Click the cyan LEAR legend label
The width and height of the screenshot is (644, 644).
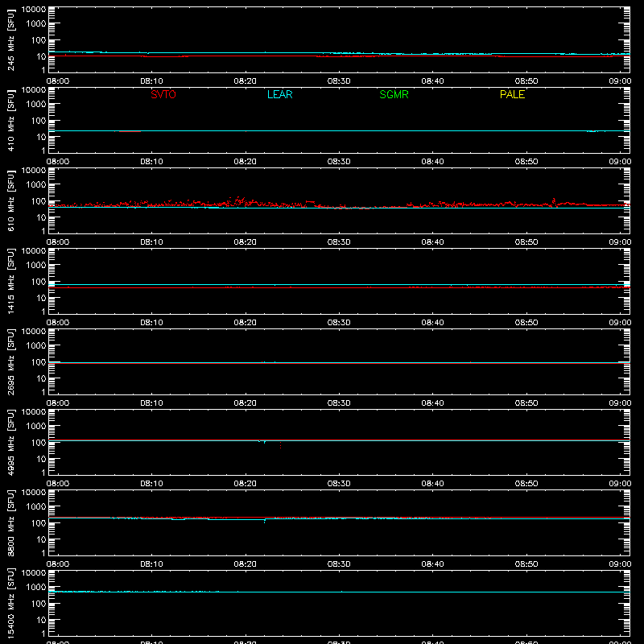[279, 94]
